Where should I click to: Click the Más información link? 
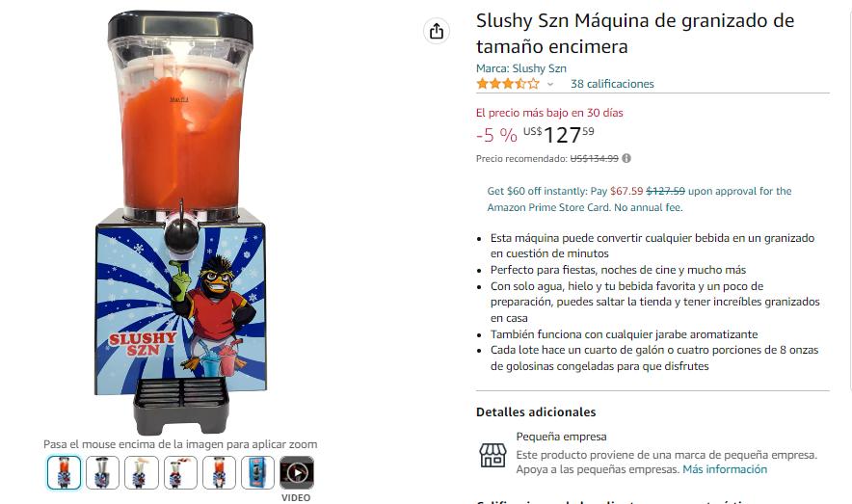click(x=725, y=469)
